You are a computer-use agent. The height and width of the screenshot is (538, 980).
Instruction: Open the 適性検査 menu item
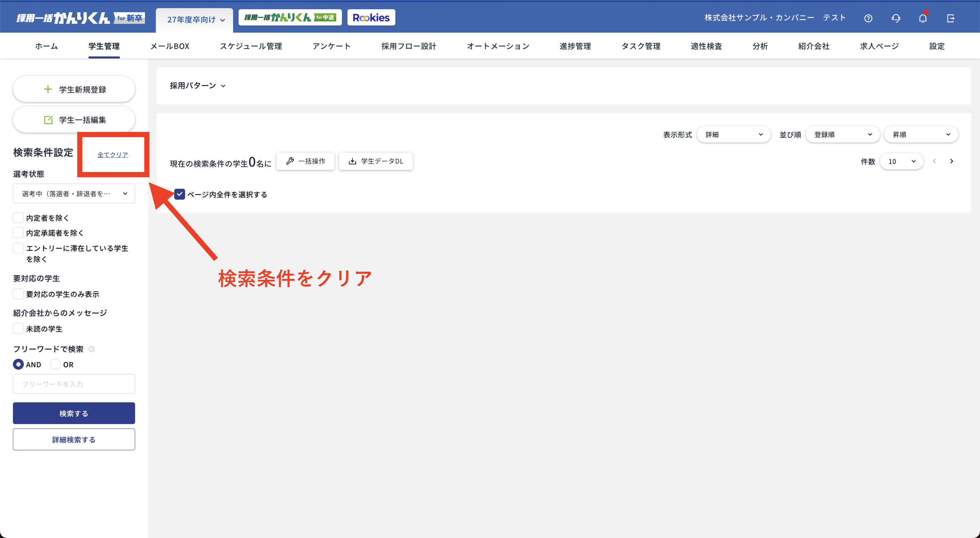(706, 46)
